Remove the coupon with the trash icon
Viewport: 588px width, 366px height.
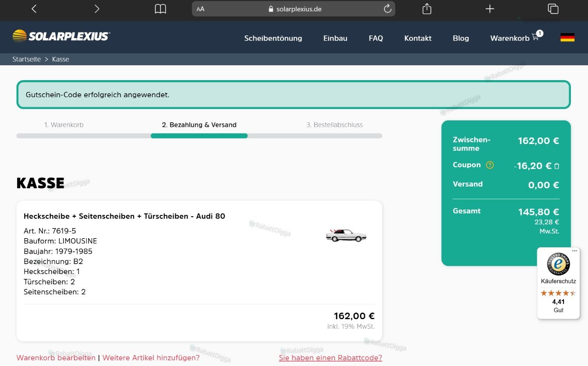coord(557,166)
